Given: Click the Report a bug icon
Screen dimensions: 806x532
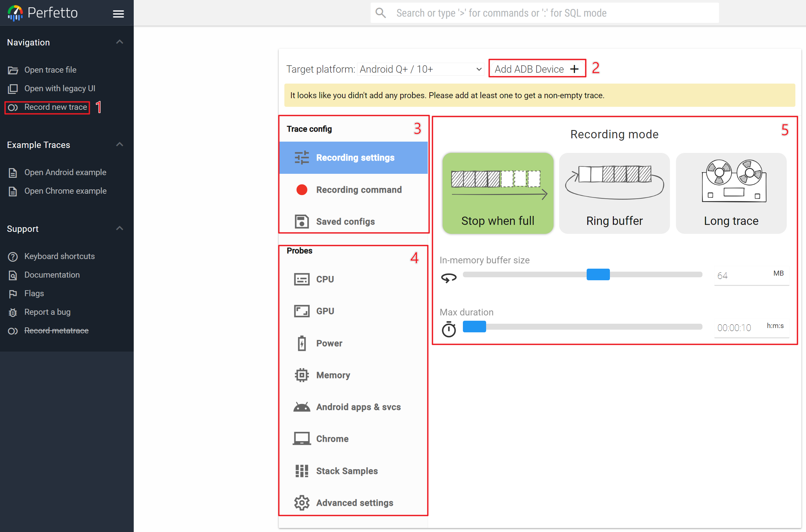Looking at the screenshot, I should (13, 312).
